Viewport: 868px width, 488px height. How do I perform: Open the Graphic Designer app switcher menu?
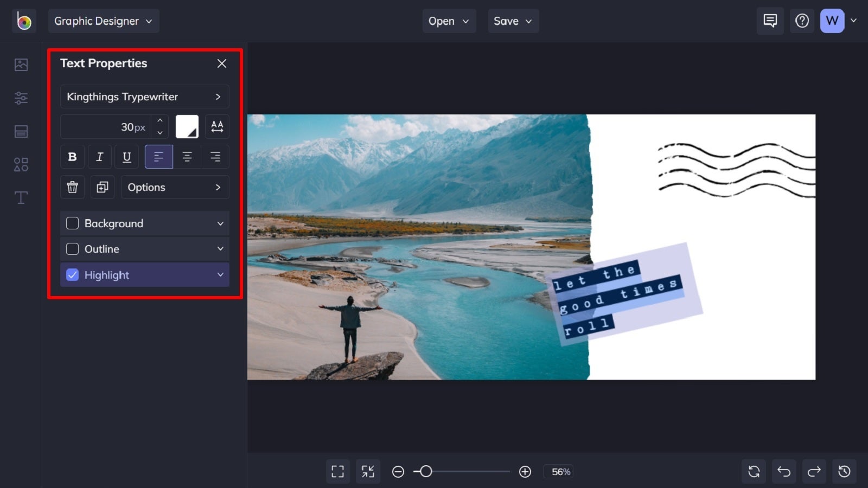point(103,21)
